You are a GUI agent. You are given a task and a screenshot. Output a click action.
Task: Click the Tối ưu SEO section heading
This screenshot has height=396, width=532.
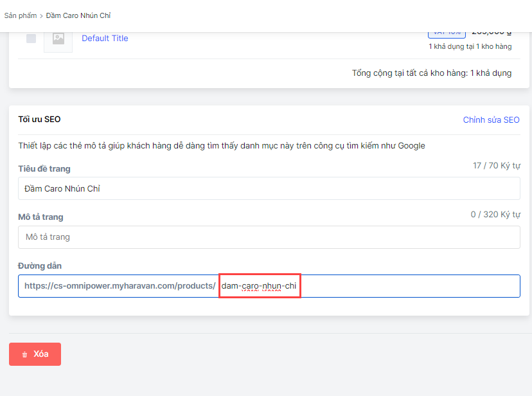click(x=39, y=120)
